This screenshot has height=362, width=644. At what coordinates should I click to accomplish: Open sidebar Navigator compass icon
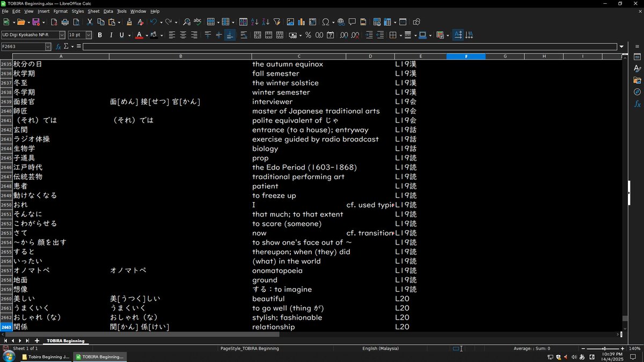pyautogui.click(x=637, y=92)
